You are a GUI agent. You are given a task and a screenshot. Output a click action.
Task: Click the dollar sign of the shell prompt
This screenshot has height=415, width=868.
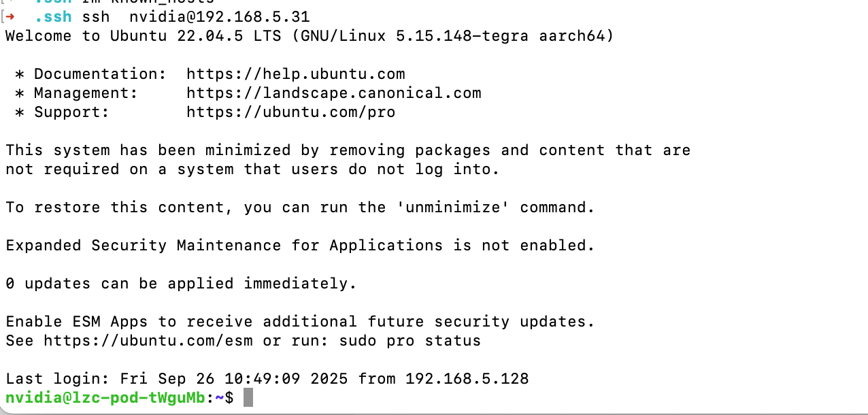229,397
